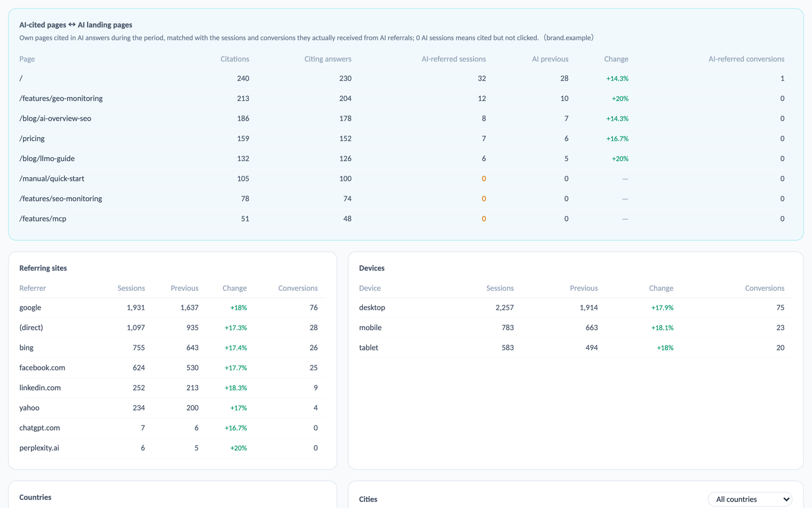Click the AI previous column header
This screenshot has width=812, height=508.
tap(550, 59)
